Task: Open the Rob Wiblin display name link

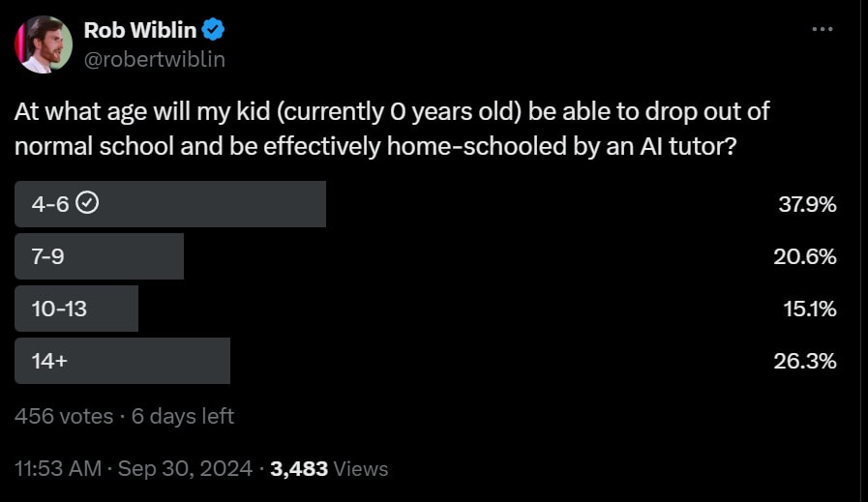Action: [140, 30]
